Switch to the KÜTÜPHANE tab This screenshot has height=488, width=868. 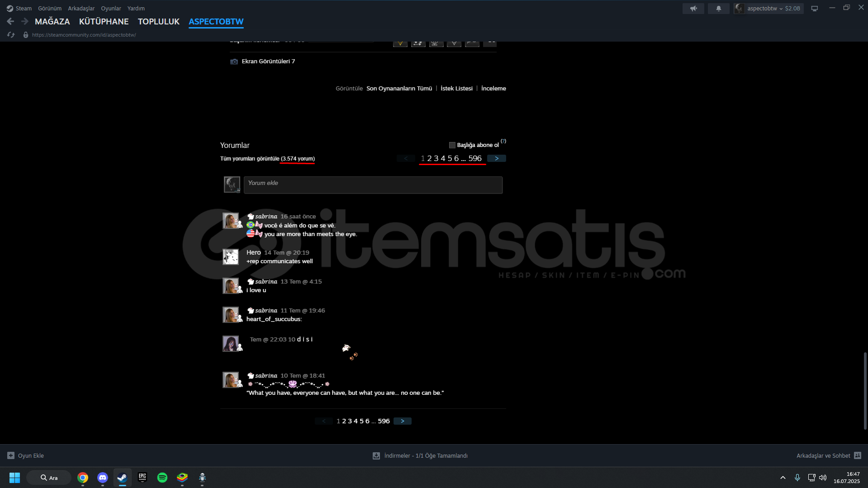(104, 21)
